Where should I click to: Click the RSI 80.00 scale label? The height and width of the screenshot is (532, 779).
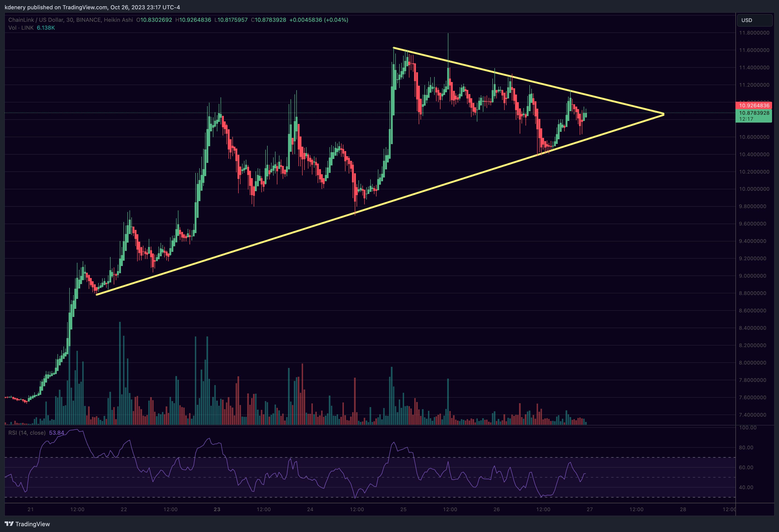(746, 447)
